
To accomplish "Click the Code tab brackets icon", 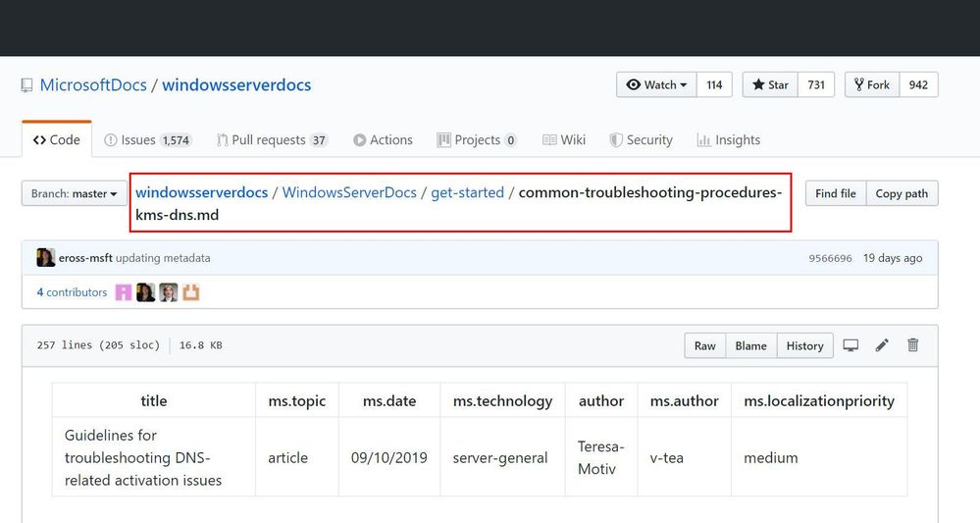I will click(39, 140).
